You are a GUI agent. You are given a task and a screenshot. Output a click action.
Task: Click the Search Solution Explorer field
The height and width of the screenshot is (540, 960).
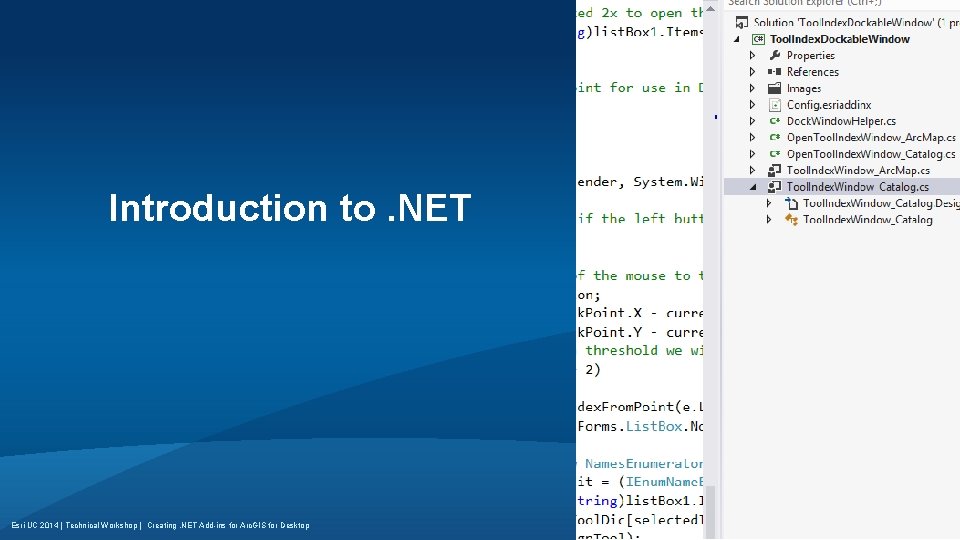842,3
